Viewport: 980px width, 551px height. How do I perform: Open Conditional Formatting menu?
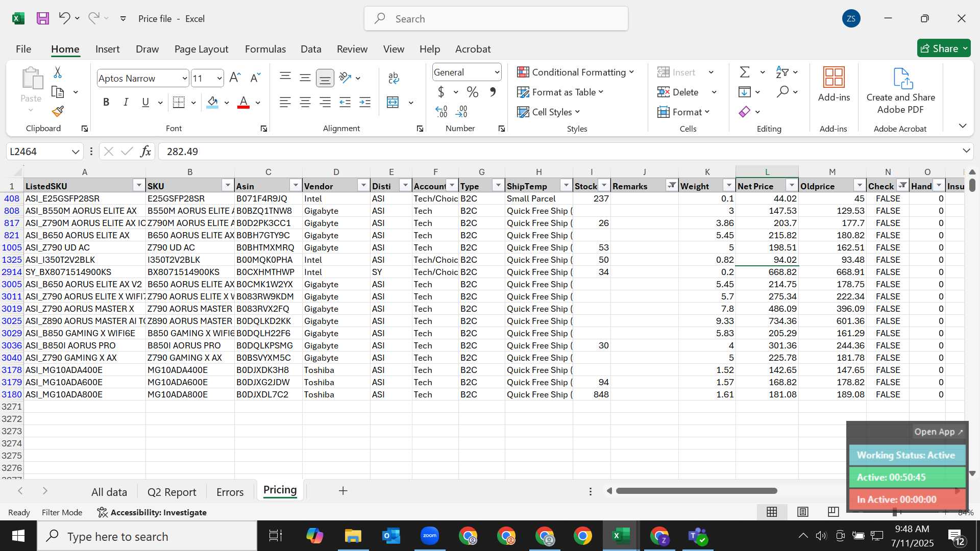click(575, 72)
